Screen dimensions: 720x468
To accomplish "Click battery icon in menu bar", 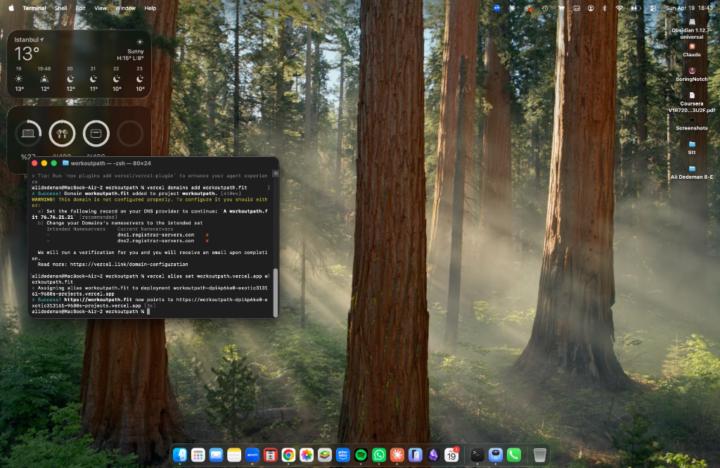I will point(635,8).
